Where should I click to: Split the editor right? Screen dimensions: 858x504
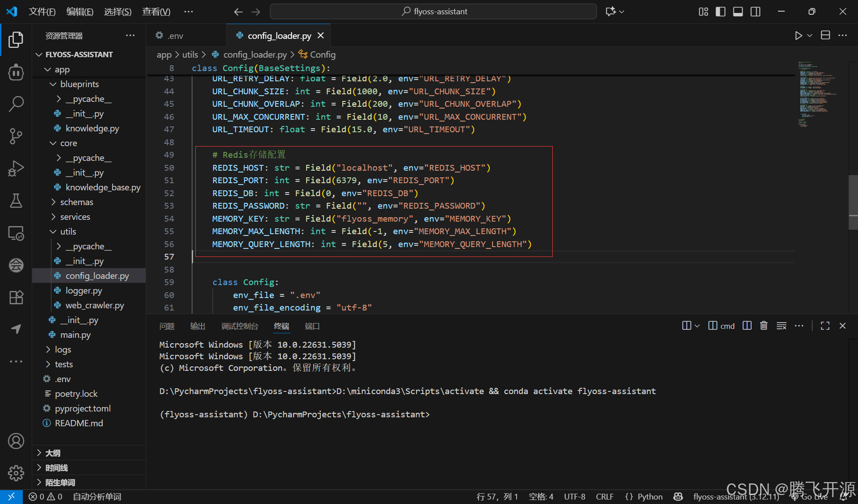(825, 35)
